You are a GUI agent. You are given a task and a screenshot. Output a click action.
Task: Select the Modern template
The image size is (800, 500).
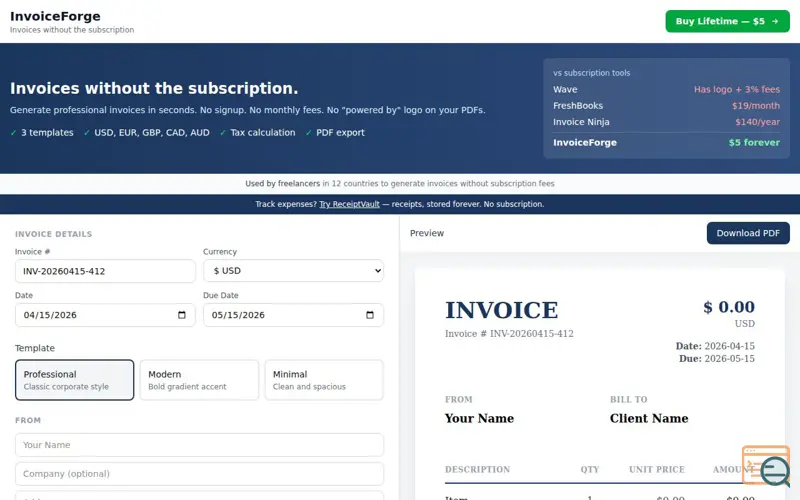(x=199, y=380)
